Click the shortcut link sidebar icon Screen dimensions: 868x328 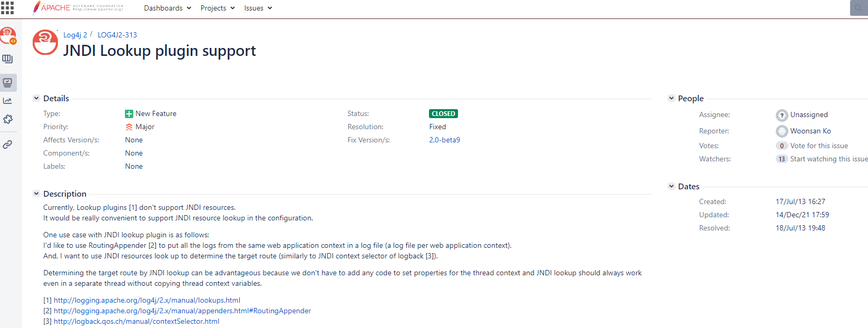pos(7,144)
